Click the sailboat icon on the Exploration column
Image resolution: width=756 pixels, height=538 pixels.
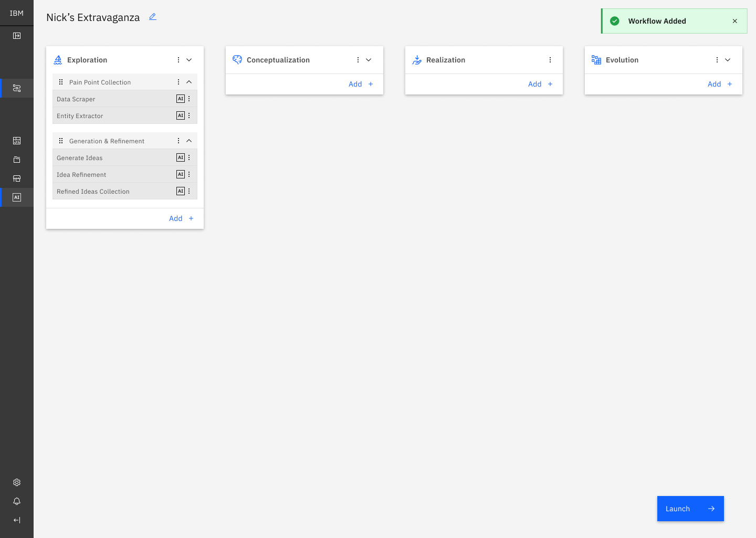point(58,59)
